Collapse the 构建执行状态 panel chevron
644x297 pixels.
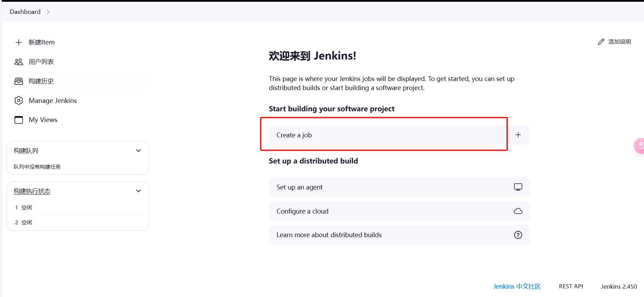pos(139,191)
